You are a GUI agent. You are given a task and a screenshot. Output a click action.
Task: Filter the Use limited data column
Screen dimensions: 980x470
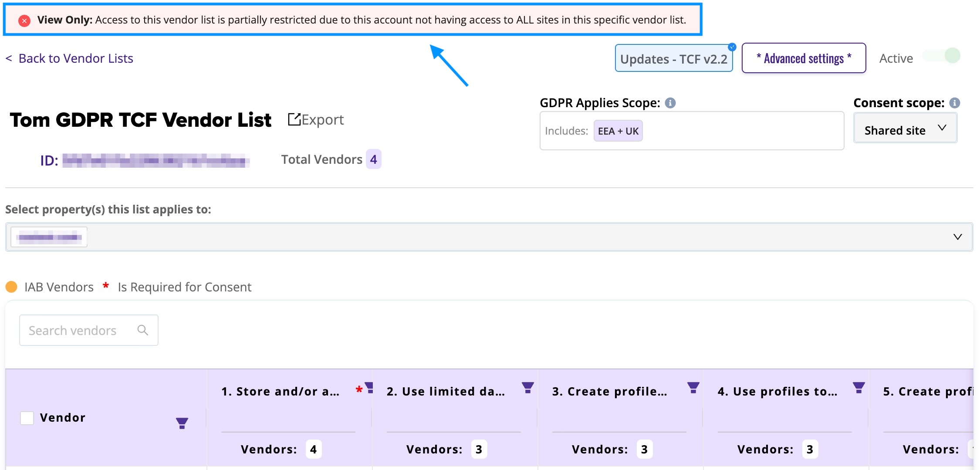click(527, 387)
